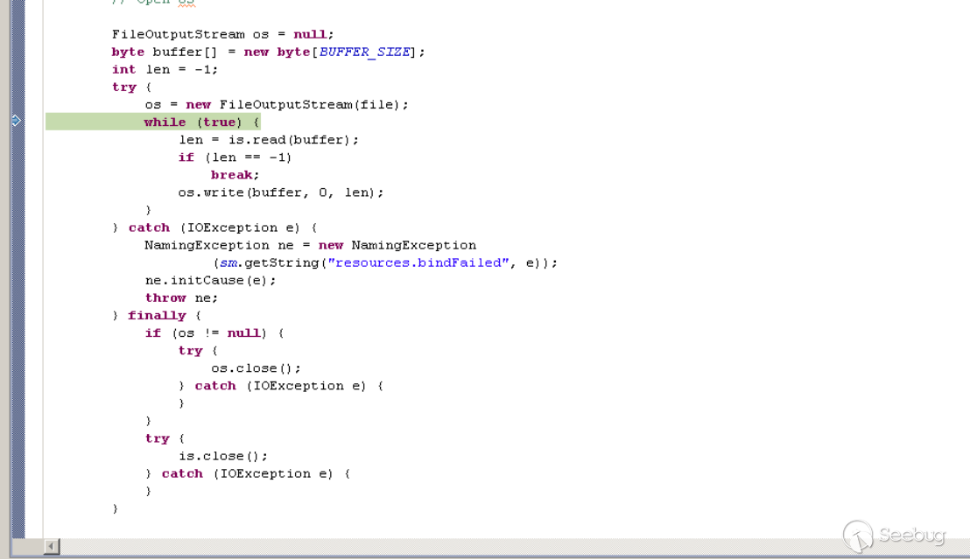Click the ne.initCause(e) statement
The width and height of the screenshot is (970, 560).
(x=210, y=281)
